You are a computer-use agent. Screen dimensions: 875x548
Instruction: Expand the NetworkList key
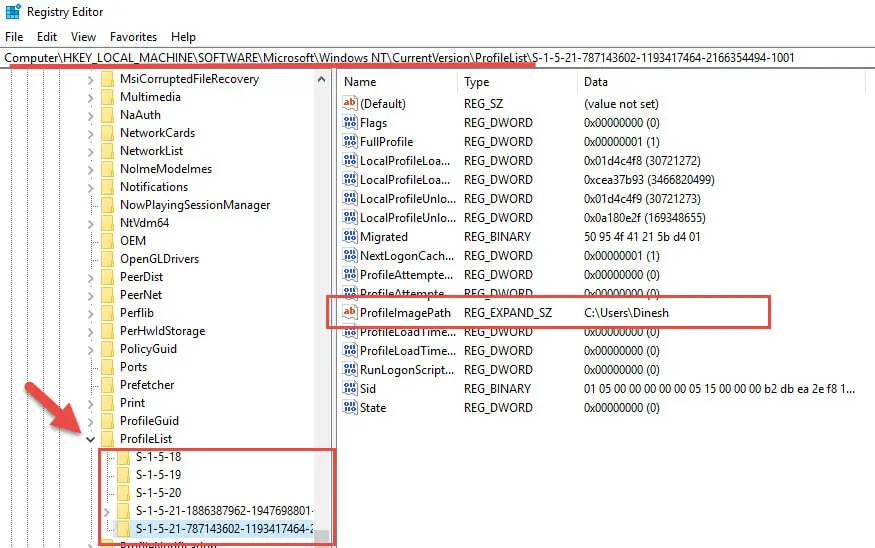coord(90,152)
